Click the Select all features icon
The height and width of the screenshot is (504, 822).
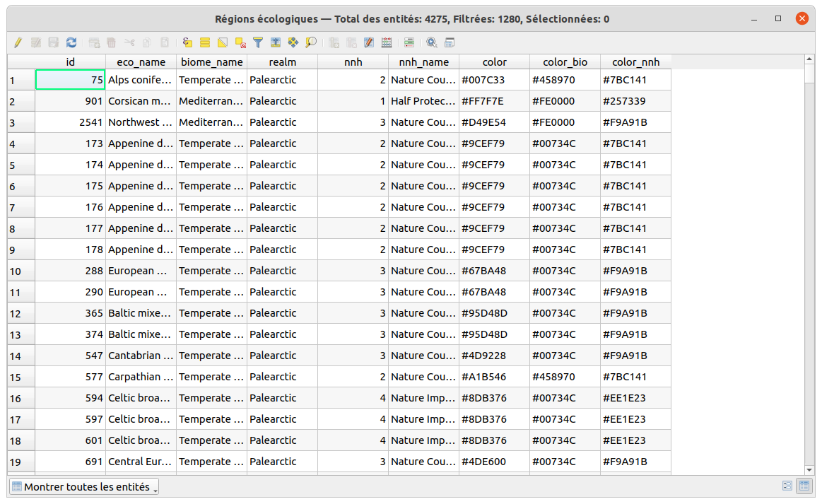(205, 42)
